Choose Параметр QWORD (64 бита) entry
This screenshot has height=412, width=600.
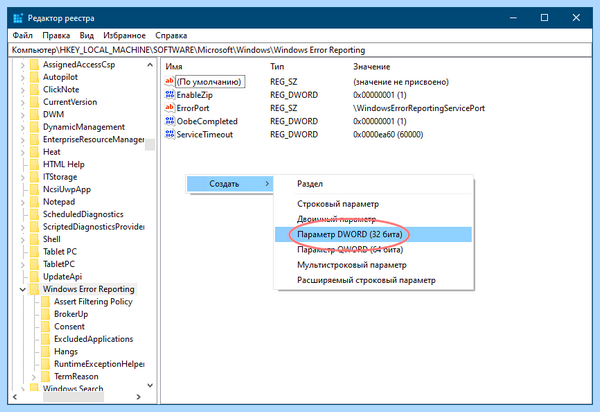pyautogui.click(x=373, y=250)
